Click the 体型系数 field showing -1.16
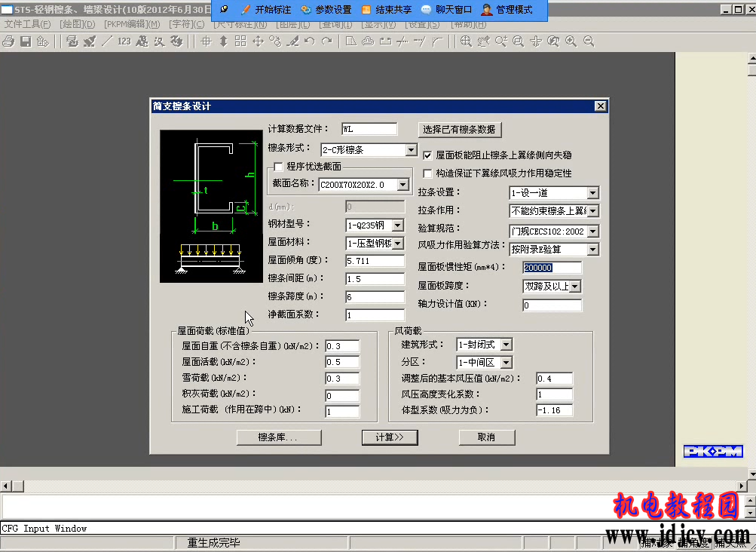This screenshot has width=756, height=552. pyautogui.click(x=555, y=411)
